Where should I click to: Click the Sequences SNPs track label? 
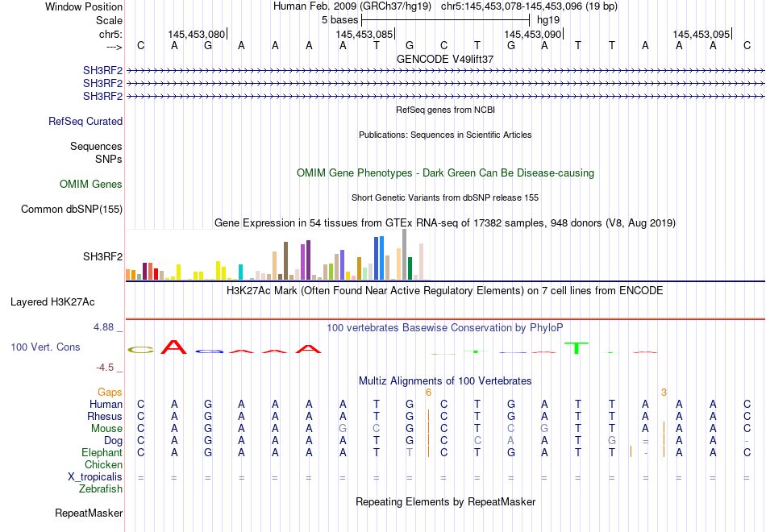tap(96, 152)
